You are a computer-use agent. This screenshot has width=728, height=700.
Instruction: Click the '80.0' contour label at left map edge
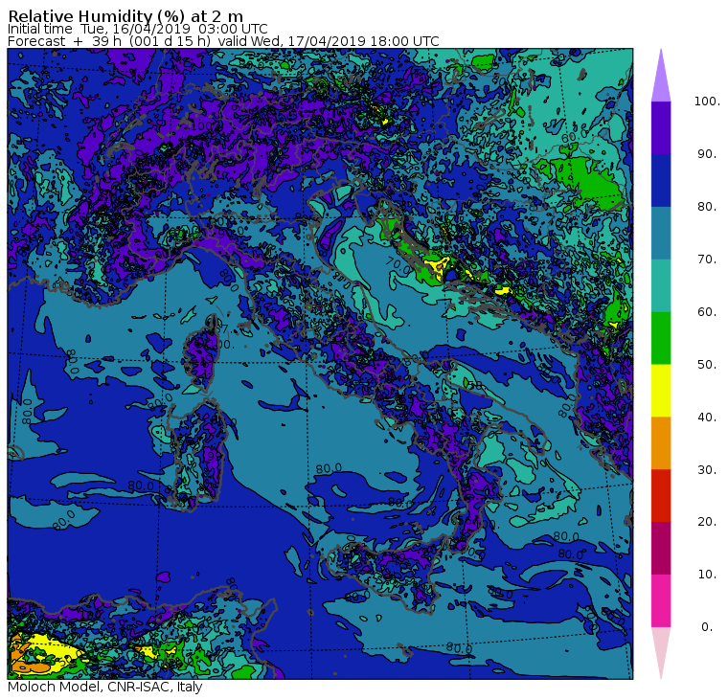[x=27, y=411]
